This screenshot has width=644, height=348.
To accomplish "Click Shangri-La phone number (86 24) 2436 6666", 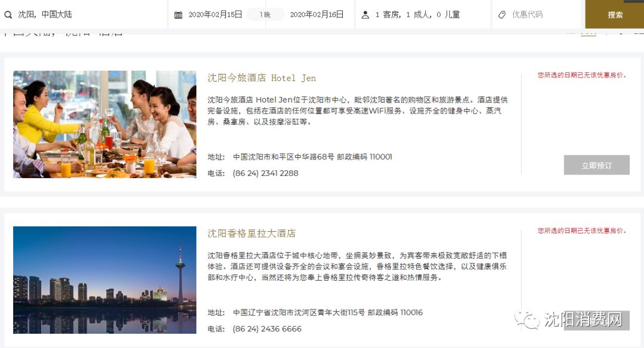I will 267,329.
